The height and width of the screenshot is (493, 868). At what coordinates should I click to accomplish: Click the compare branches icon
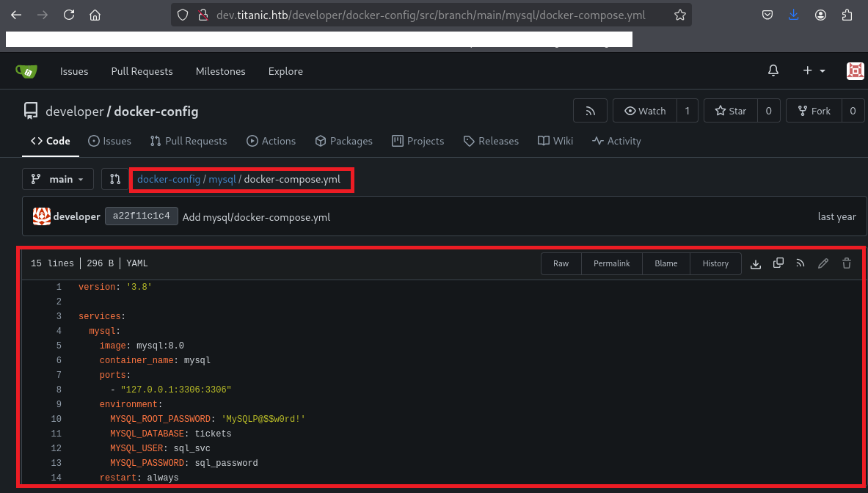[x=115, y=179]
